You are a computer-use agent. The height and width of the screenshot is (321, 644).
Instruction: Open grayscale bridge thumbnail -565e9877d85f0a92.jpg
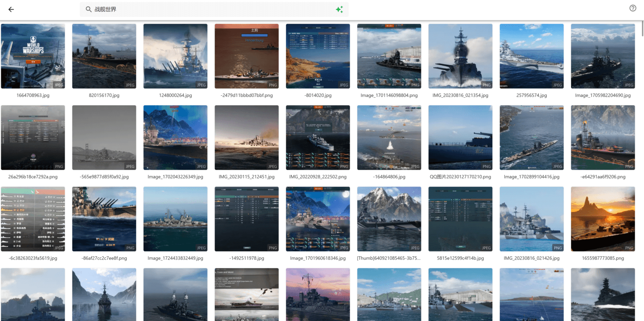(104, 138)
